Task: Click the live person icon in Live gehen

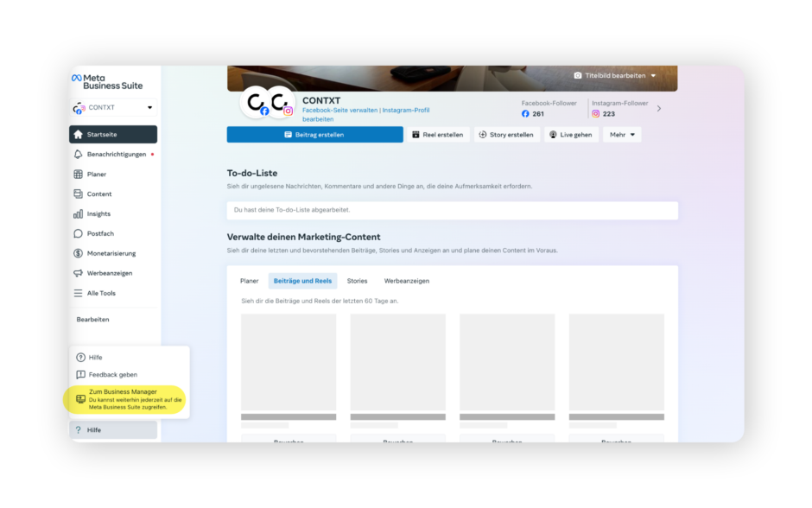Action: coord(553,135)
